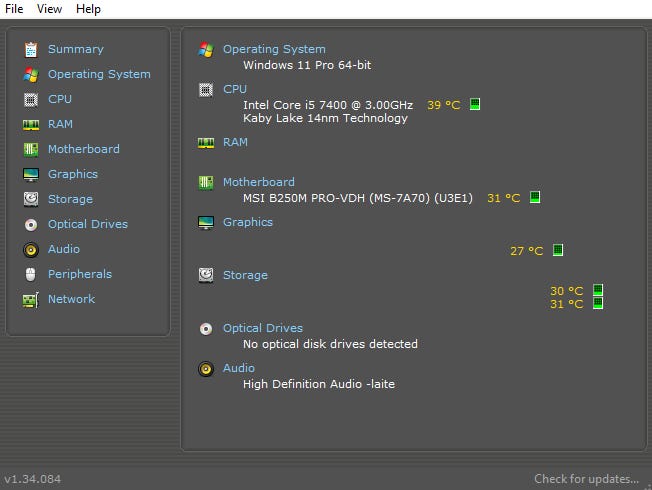The image size is (652, 490).
Task: Click Kaby Lake 14nm Technology text
Action: 325,118
